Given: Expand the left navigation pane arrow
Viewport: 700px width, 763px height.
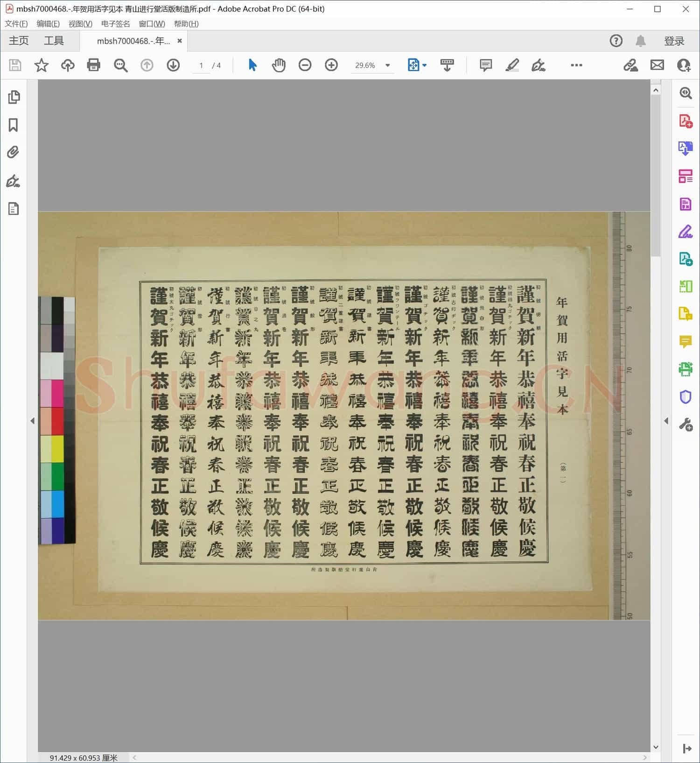Looking at the screenshot, I should tap(32, 421).
